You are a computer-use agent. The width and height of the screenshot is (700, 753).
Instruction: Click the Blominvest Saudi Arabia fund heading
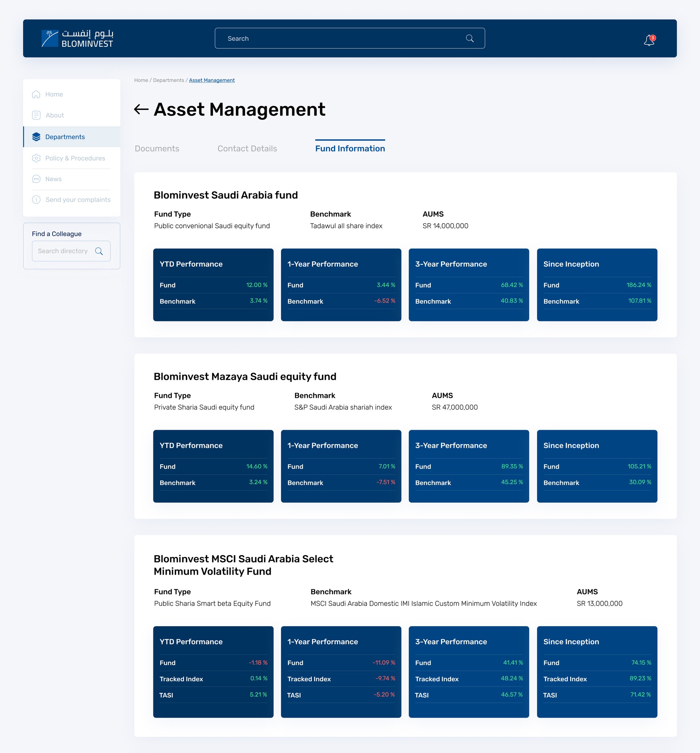tap(226, 195)
